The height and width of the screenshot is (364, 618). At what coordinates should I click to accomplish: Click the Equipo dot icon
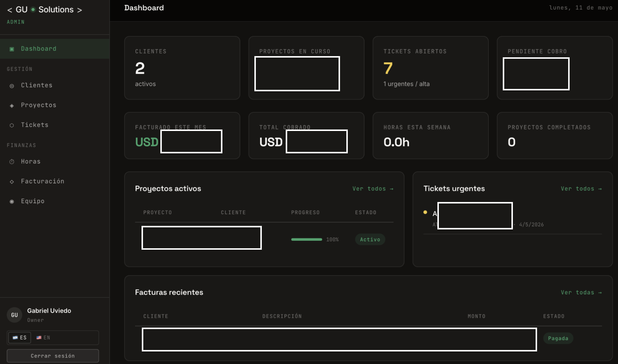click(12, 202)
